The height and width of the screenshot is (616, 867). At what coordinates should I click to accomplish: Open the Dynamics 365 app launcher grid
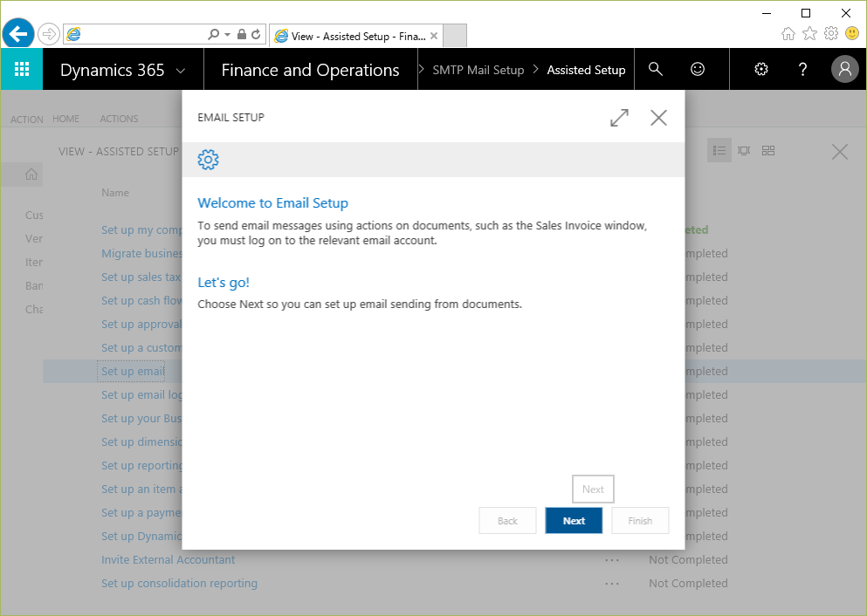click(x=22, y=69)
